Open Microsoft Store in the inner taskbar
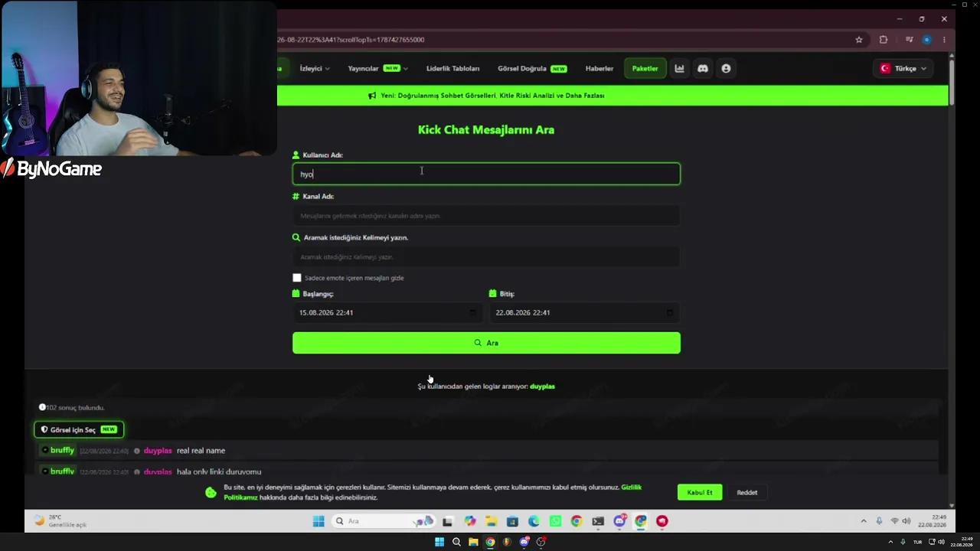The width and height of the screenshot is (980, 551). (512, 521)
